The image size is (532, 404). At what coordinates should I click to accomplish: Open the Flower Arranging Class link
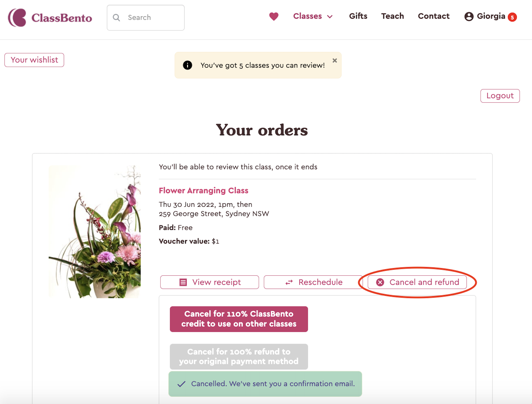[203, 190]
